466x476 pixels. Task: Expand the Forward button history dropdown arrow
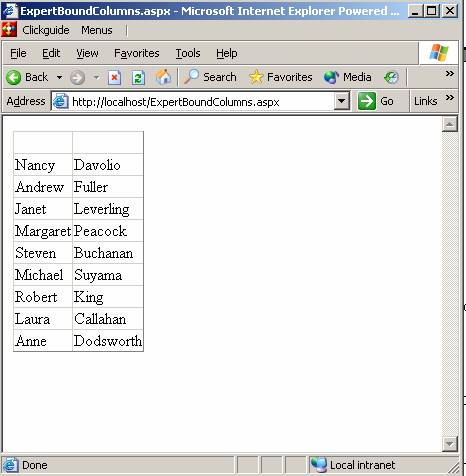(96, 78)
